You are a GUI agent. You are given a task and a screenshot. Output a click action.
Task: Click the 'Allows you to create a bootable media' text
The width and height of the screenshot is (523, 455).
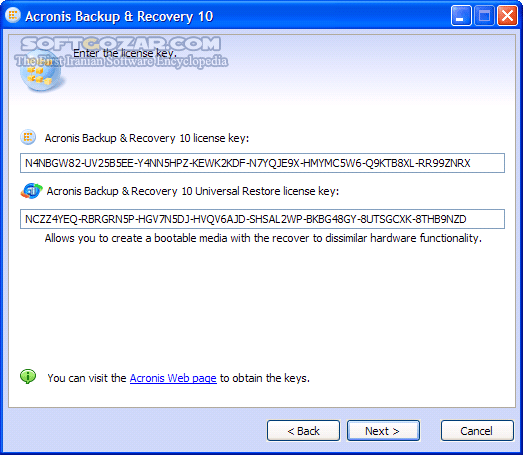(x=263, y=238)
